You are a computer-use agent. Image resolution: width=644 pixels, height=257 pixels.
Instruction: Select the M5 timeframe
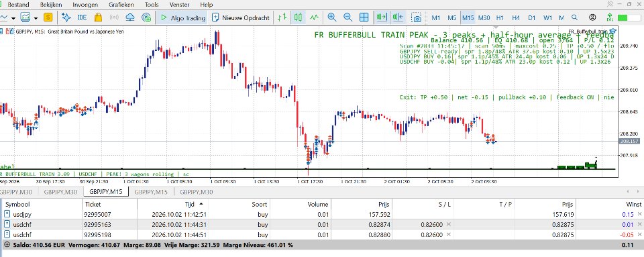(x=451, y=17)
